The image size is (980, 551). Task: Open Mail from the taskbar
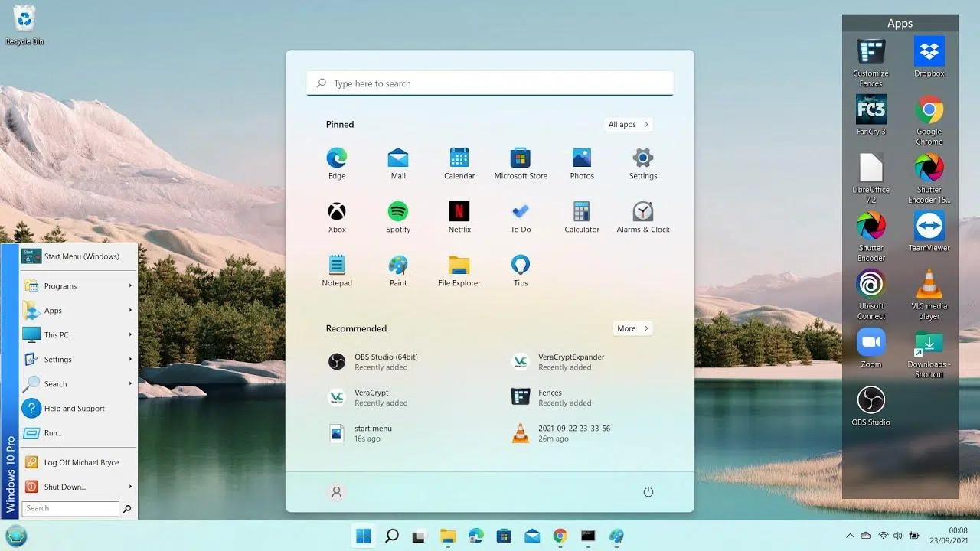pos(532,536)
